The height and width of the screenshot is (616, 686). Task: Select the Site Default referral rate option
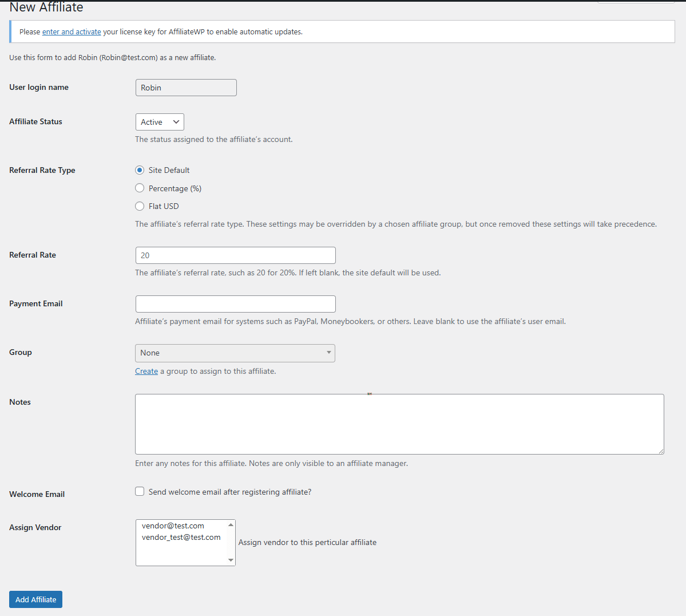[x=140, y=170]
